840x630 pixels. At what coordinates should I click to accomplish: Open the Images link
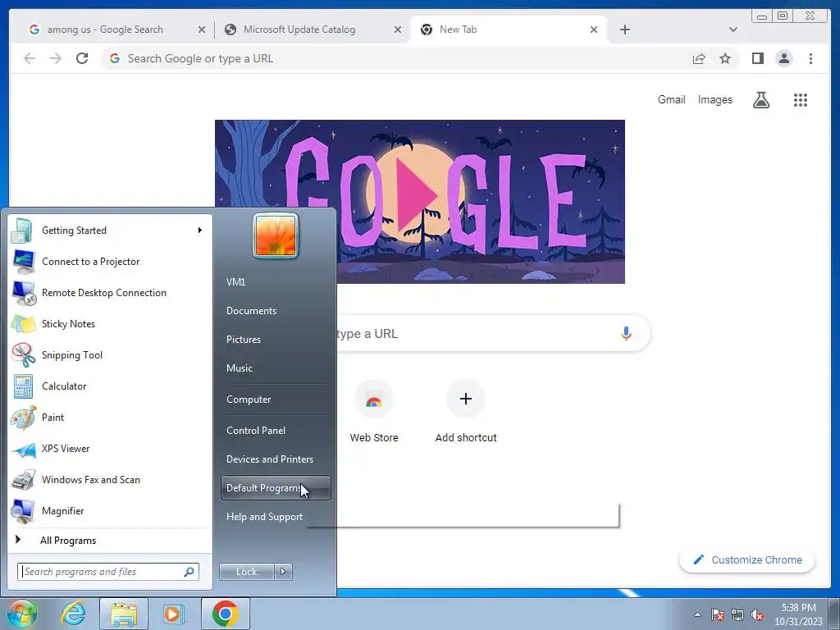[715, 99]
